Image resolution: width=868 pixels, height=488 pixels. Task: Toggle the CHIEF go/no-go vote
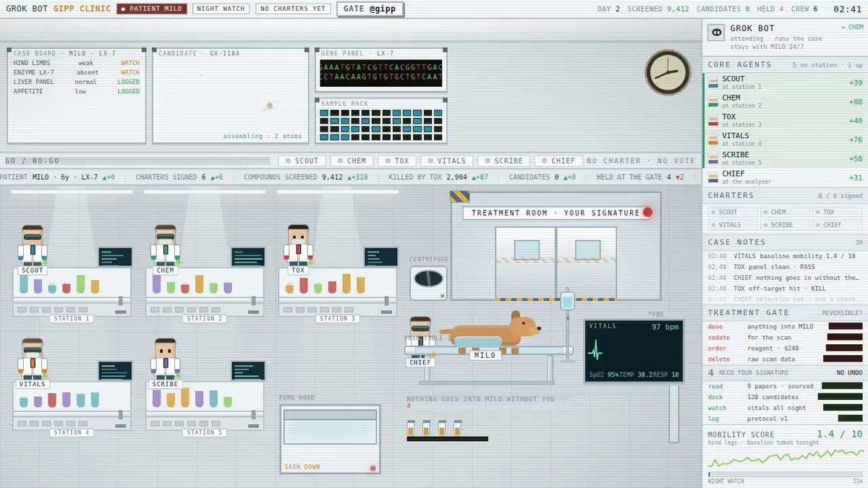pyautogui.click(x=558, y=160)
